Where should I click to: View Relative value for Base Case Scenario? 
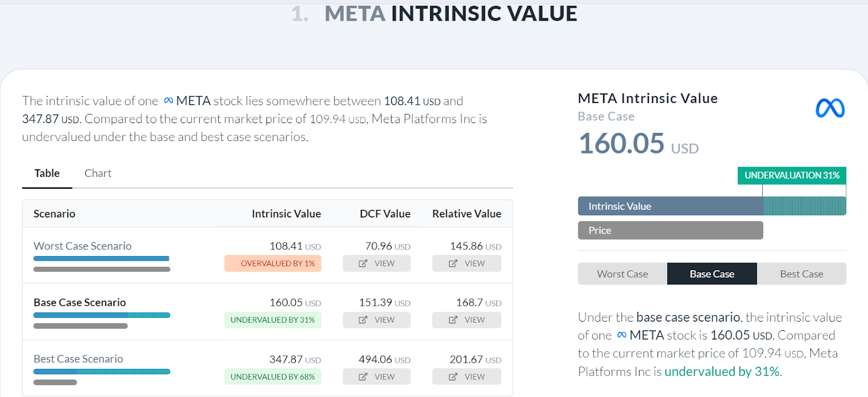coord(467,320)
